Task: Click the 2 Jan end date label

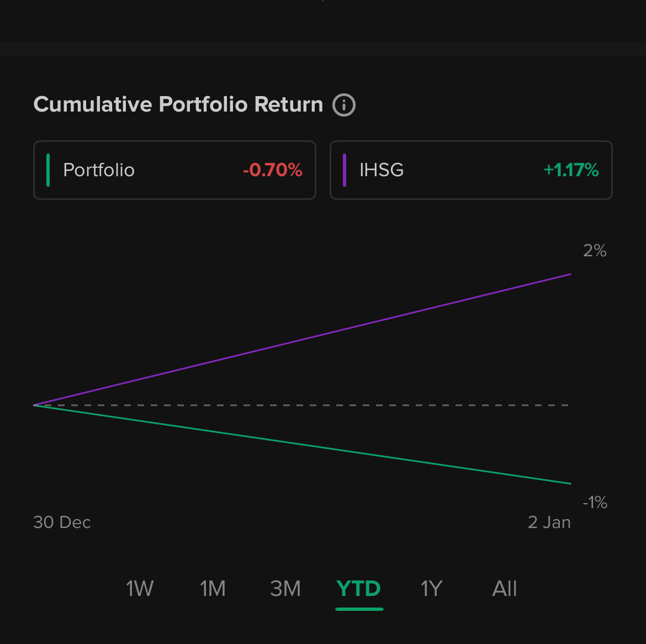Action: [x=549, y=522]
